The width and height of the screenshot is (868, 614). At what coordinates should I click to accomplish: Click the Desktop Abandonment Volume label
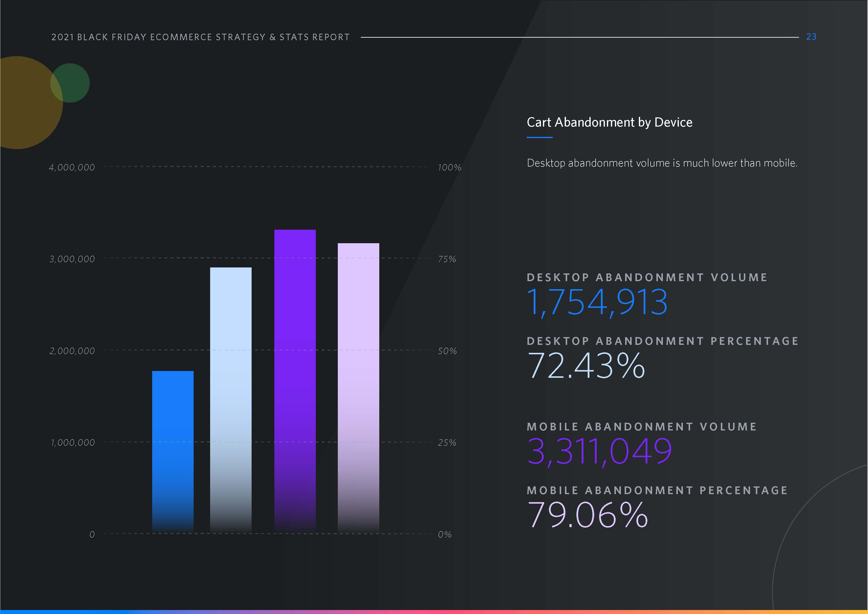tap(647, 277)
